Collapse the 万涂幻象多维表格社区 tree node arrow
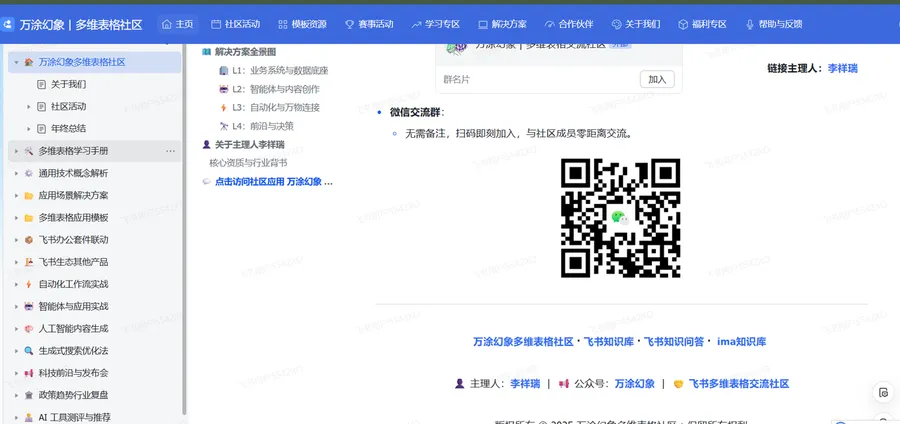 pos(16,62)
